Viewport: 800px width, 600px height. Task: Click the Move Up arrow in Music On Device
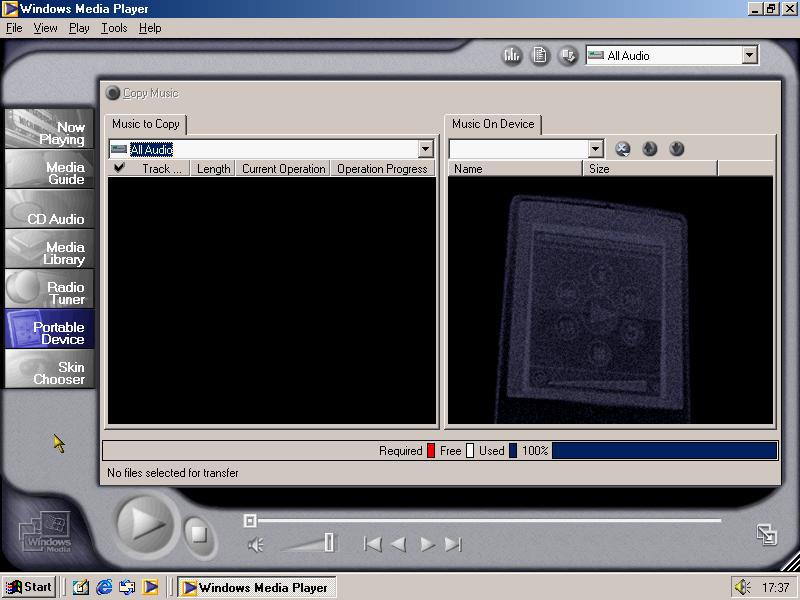point(649,149)
